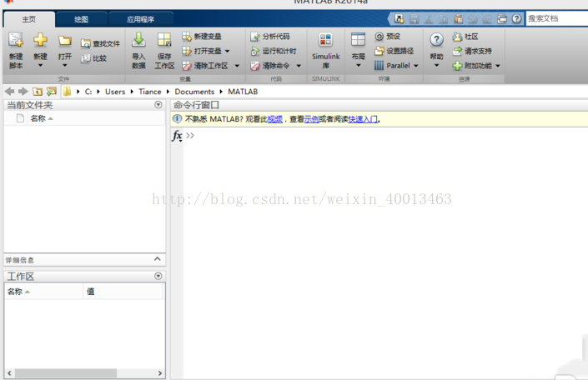Click 设置路径 set path

[x=395, y=51]
